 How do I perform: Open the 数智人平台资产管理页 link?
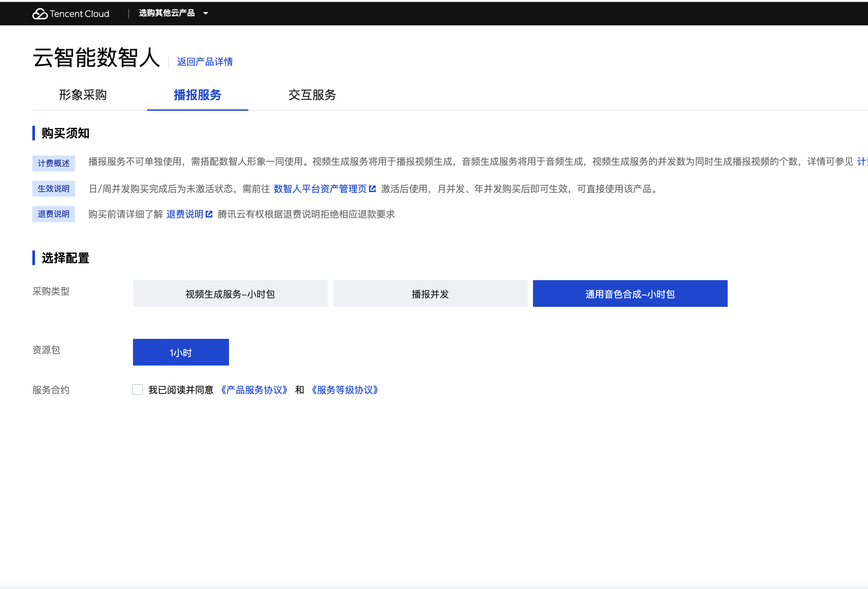pyautogui.click(x=320, y=189)
